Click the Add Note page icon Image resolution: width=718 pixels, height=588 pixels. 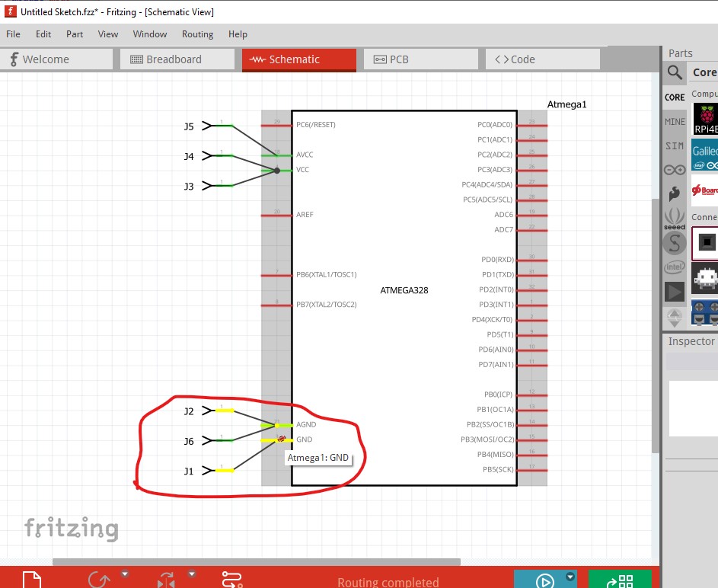[30, 580]
